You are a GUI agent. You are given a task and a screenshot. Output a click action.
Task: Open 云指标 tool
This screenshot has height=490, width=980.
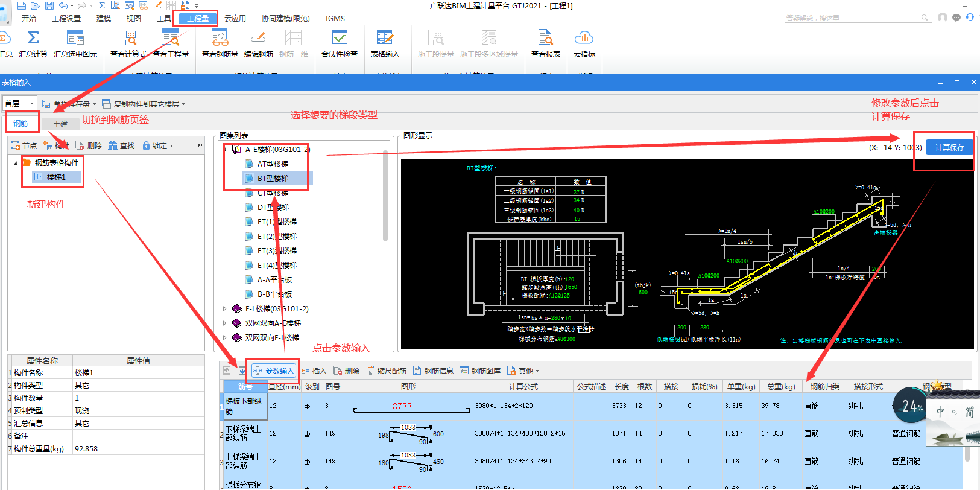pyautogui.click(x=584, y=43)
